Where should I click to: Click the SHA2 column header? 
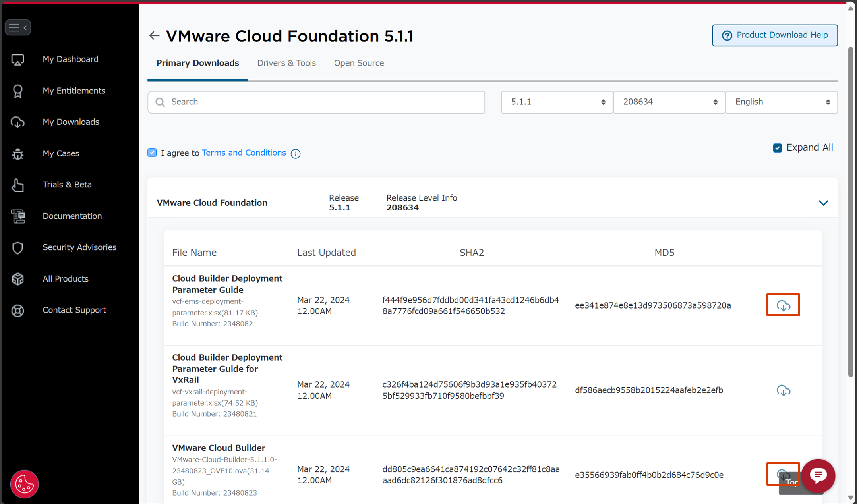point(472,253)
